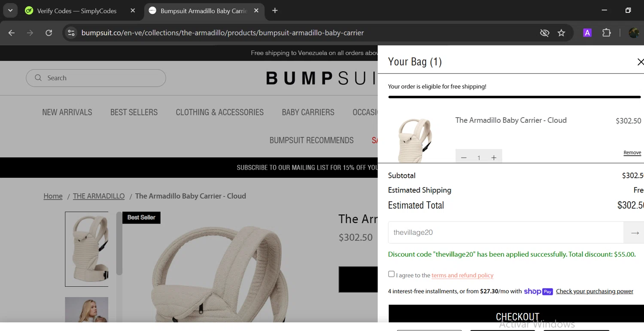Click the discount applied success message
Screen dimensions: 644x331
(x=512, y=254)
